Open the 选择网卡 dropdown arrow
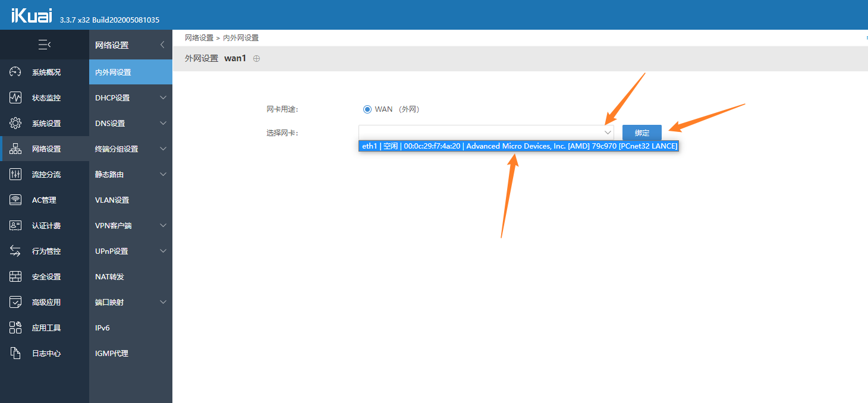Image resolution: width=868 pixels, height=403 pixels. (x=608, y=133)
